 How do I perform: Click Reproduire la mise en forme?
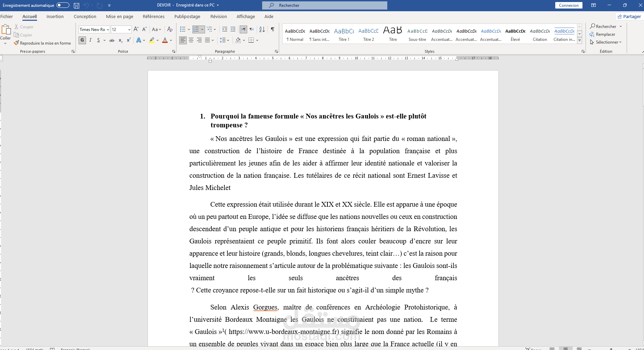43,43
